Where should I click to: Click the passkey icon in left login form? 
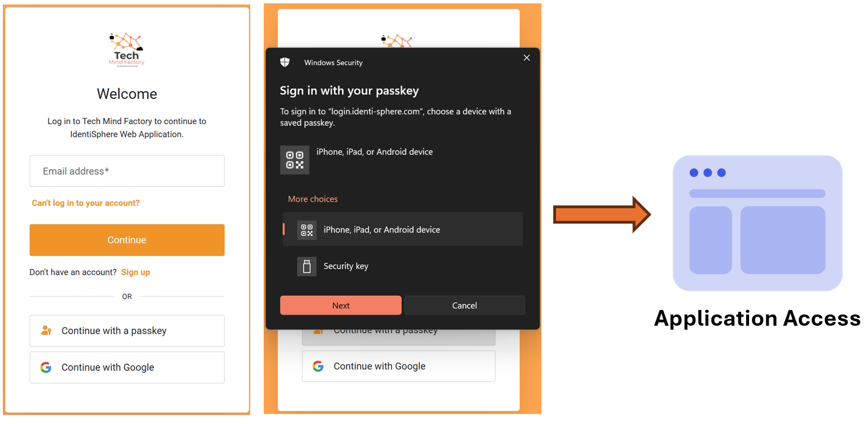(x=46, y=331)
